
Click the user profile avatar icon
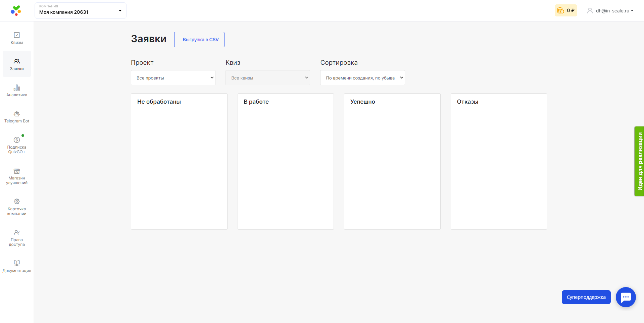(x=590, y=11)
